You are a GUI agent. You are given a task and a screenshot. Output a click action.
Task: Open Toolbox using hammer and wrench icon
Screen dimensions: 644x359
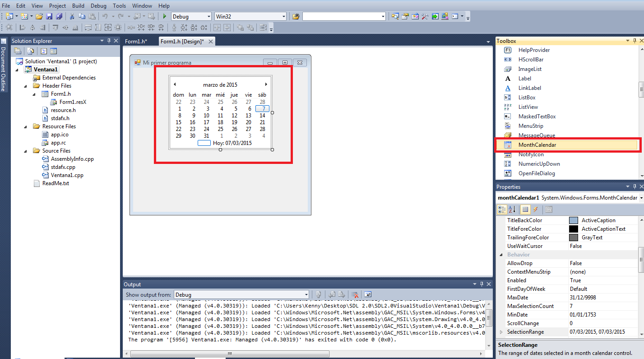pyautogui.click(x=425, y=16)
